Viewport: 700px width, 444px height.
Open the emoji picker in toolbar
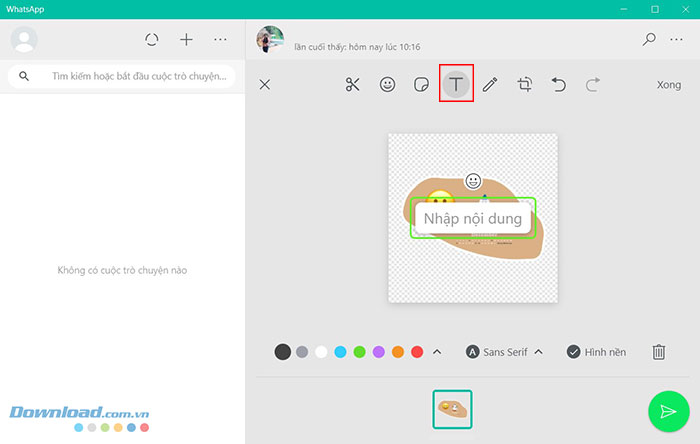(387, 85)
